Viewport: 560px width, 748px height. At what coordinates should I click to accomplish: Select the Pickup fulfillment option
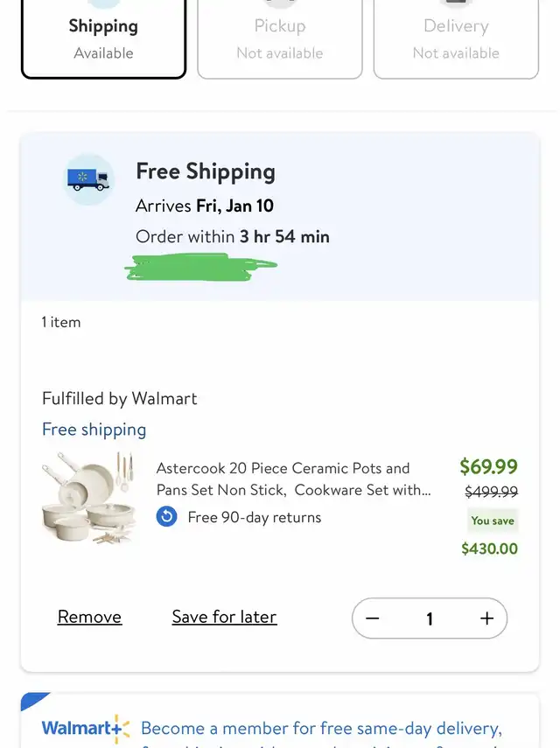click(x=280, y=39)
